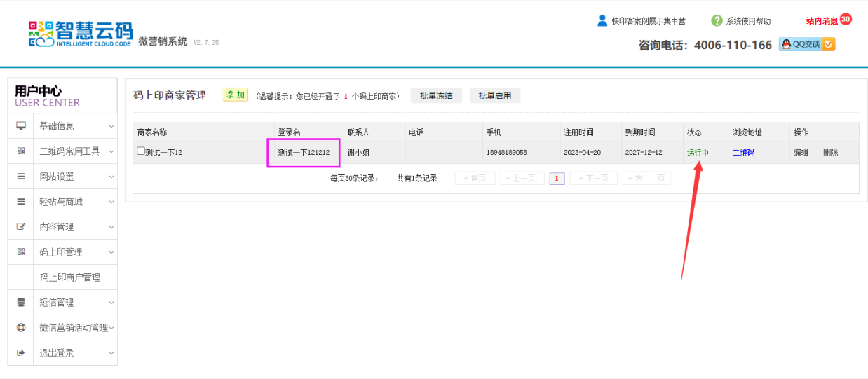Click the green question mark help icon
The width and height of the screenshot is (868, 379).
(717, 21)
